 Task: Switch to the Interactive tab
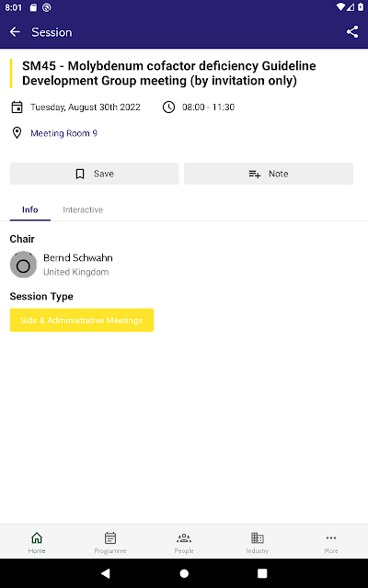coord(83,209)
